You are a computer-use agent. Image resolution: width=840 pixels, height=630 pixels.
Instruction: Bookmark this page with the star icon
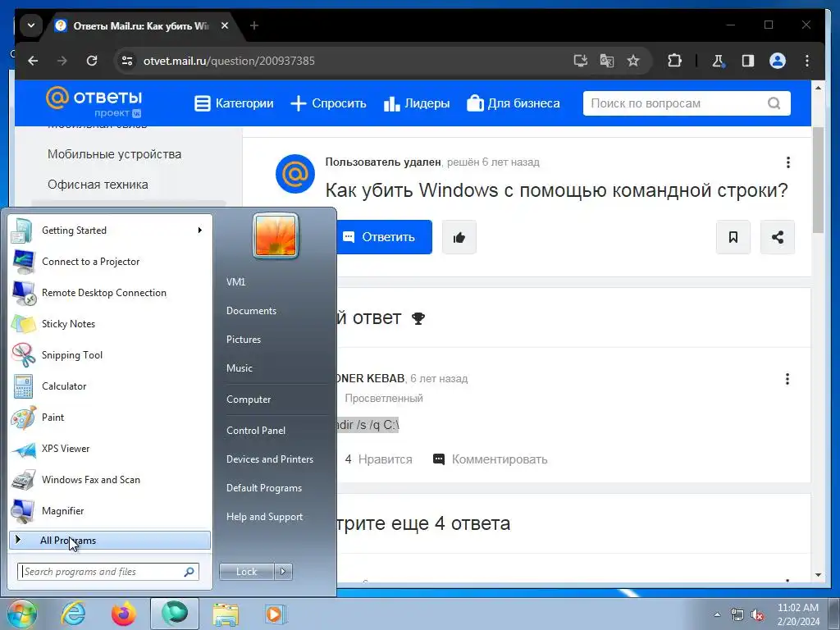[x=633, y=61]
